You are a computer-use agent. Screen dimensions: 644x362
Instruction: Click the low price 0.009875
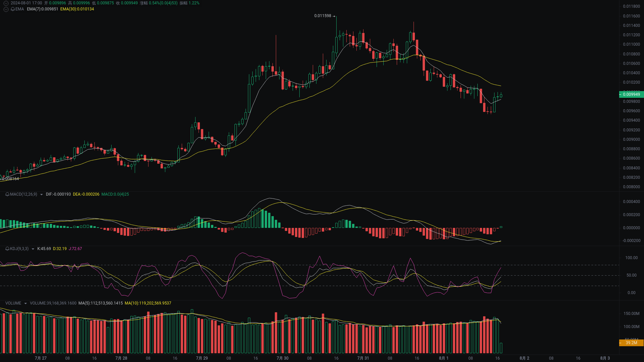coord(105,3)
